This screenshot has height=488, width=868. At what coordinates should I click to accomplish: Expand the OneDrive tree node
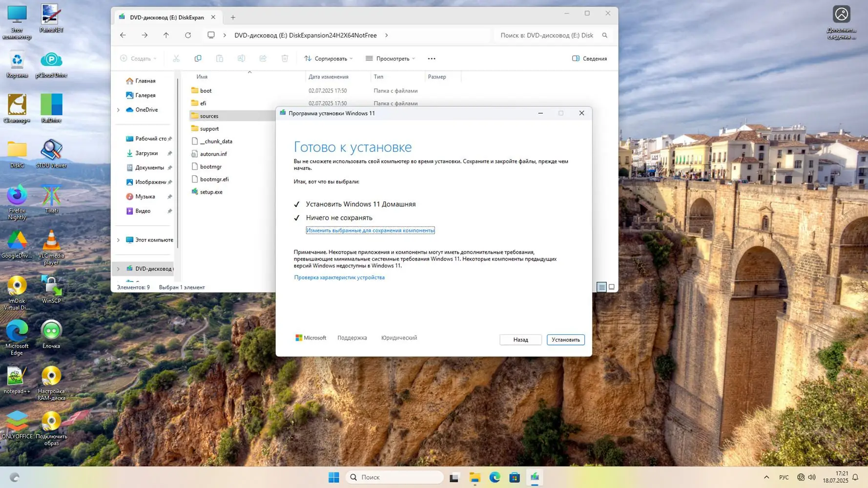pos(118,110)
